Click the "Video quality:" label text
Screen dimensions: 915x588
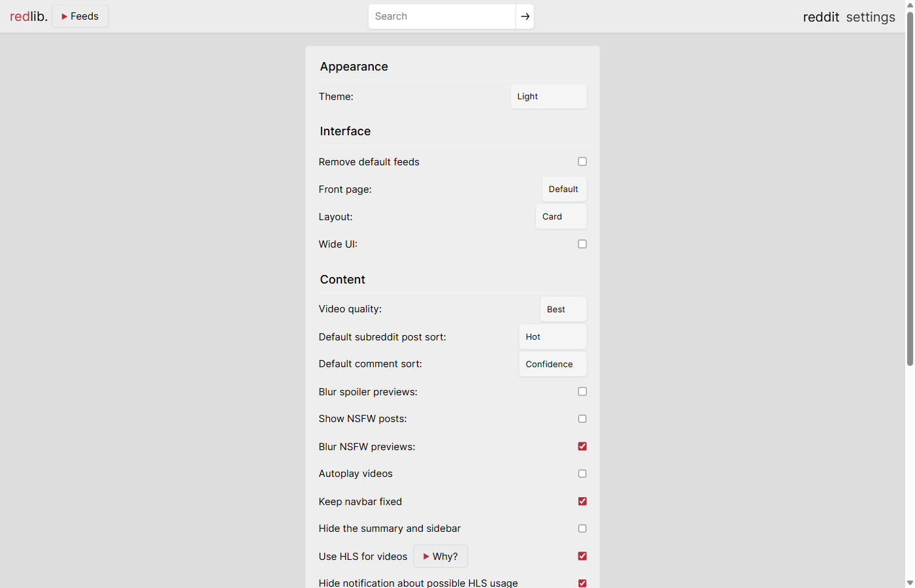tap(350, 309)
